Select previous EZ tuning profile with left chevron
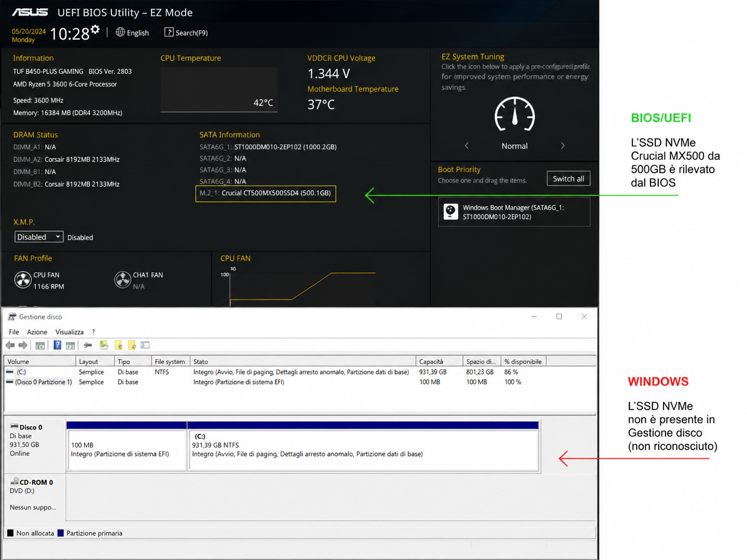Viewport: 747px width, 560px height. (467, 146)
